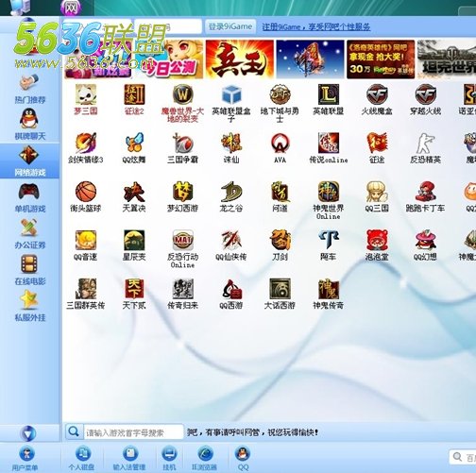Open 棋牌聊天 category
Screen dimensions: 476x473
(30, 125)
